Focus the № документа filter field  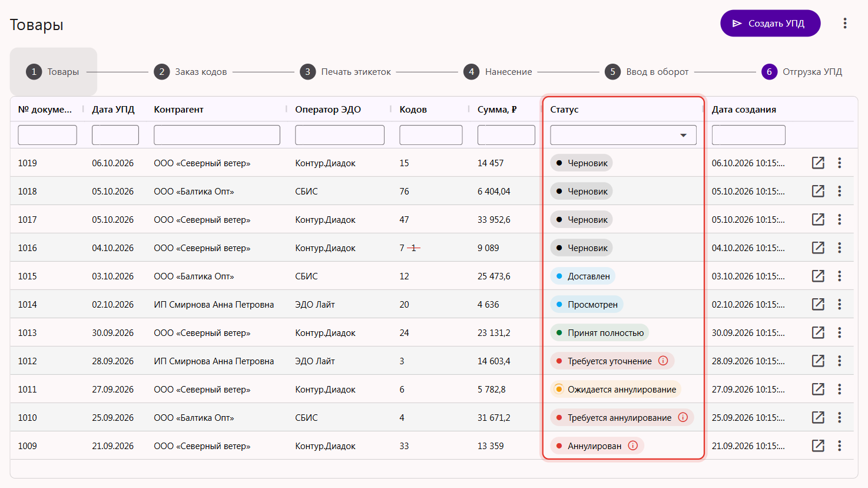click(x=48, y=135)
